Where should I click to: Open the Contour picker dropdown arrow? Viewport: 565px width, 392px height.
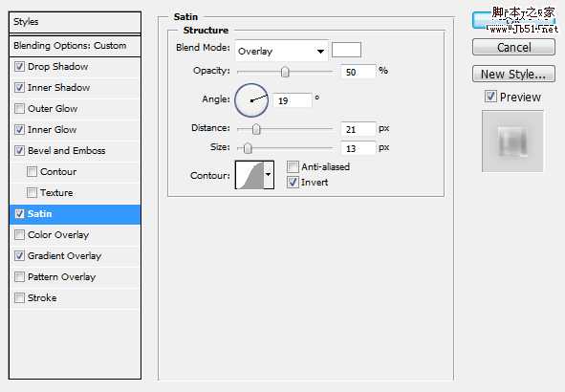[x=269, y=175]
